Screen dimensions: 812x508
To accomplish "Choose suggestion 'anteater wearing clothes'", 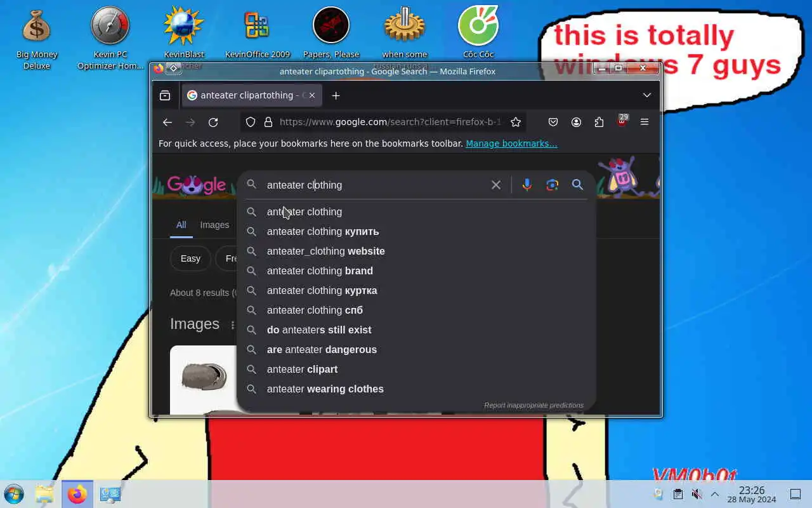I will [x=416, y=389].
